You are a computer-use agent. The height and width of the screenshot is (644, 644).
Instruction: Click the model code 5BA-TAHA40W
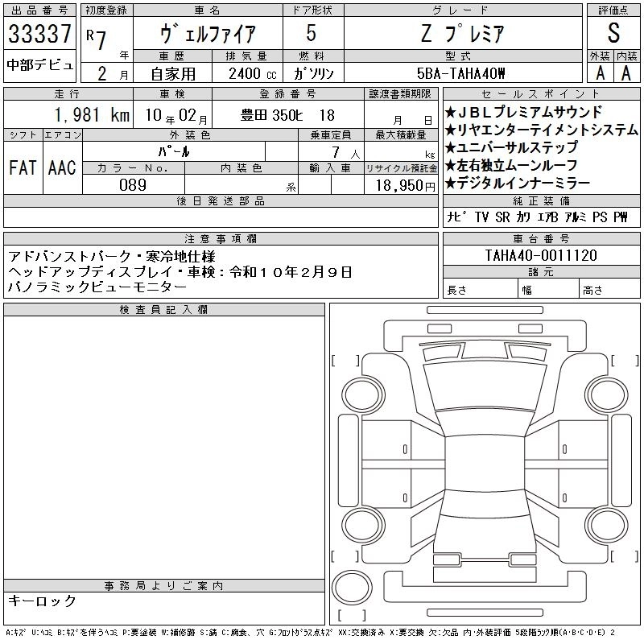point(460,73)
